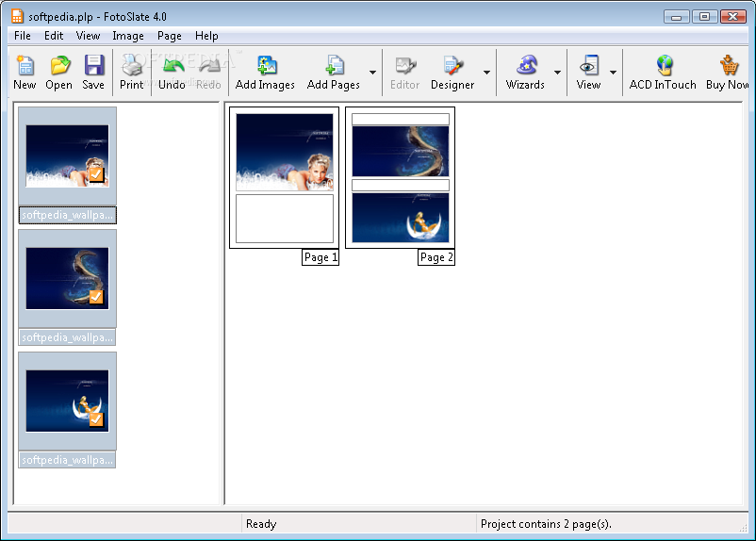Select the moon wallpaper thumbnail in image list
Viewport: 756px width, 541px height.
click(x=68, y=401)
